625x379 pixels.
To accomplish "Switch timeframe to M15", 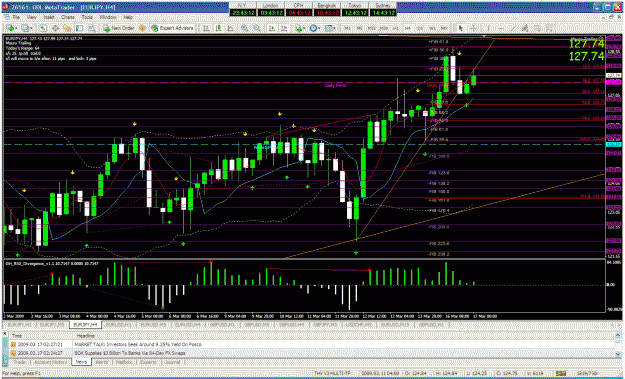I will [371, 28].
